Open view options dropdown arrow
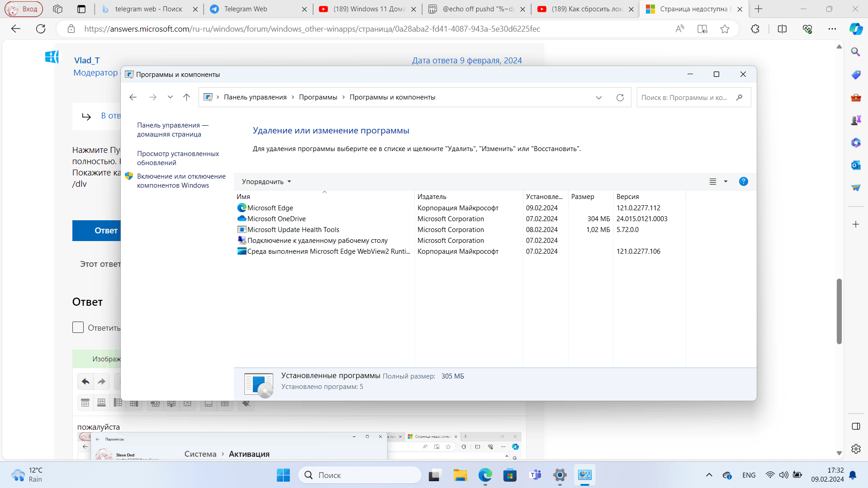The height and width of the screenshot is (488, 868). tap(726, 181)
